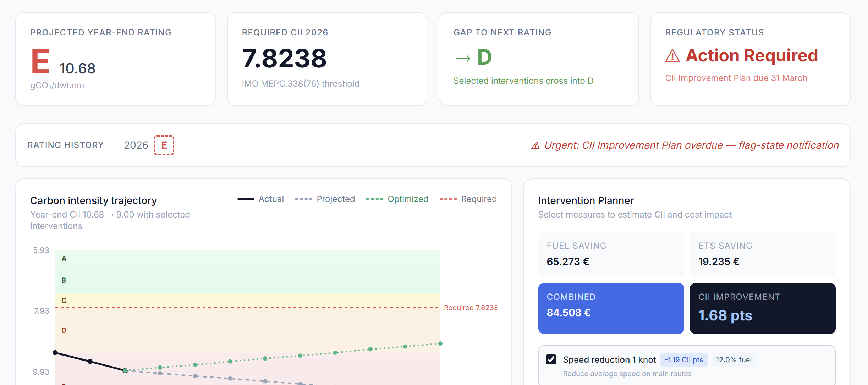Click the urgent overdue warning icon
The width and height of the screenshot is (868, 385).
[535, 145]
